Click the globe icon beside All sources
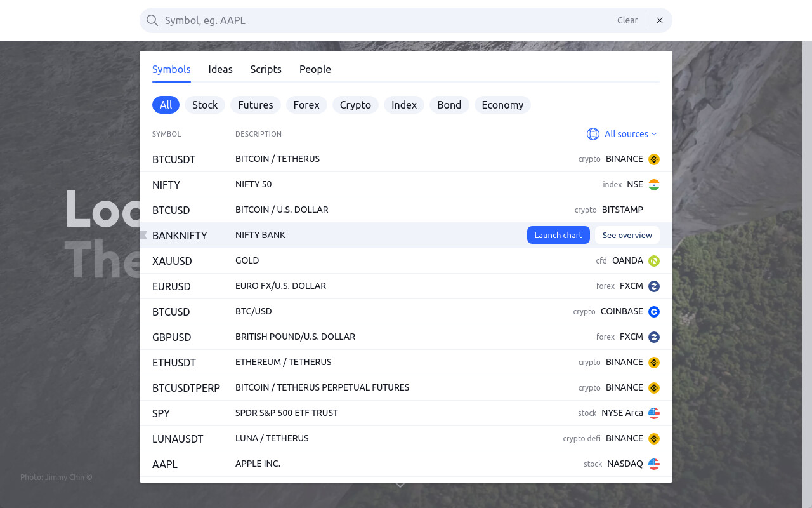 593,134
